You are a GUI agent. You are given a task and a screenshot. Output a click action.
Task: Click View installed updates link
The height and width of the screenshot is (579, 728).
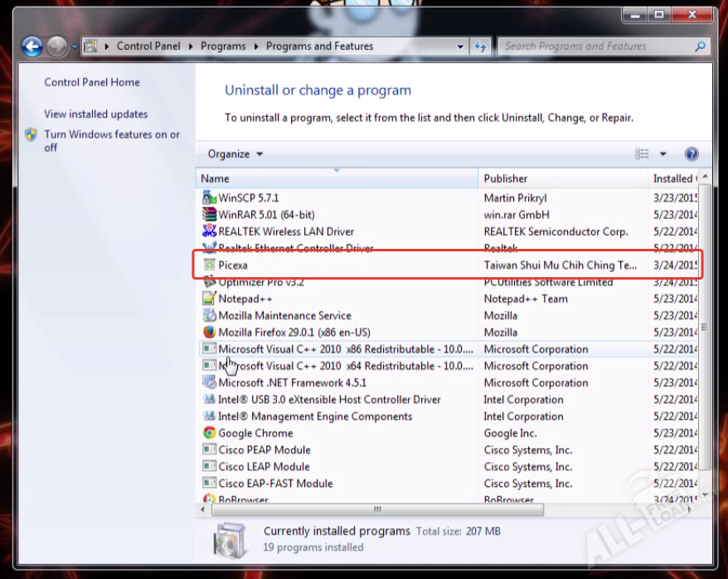tap(96, 114)
